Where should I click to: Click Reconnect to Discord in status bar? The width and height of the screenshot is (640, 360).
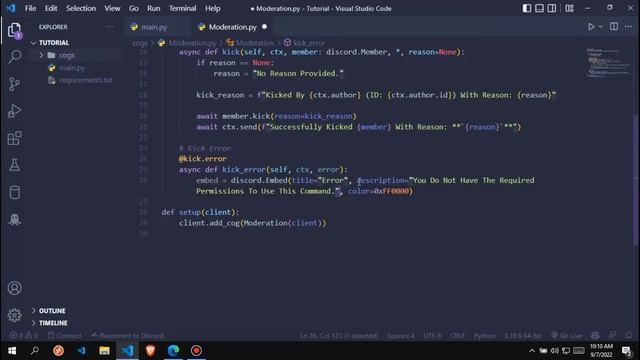pyautogui.click(x=127, y=336)
